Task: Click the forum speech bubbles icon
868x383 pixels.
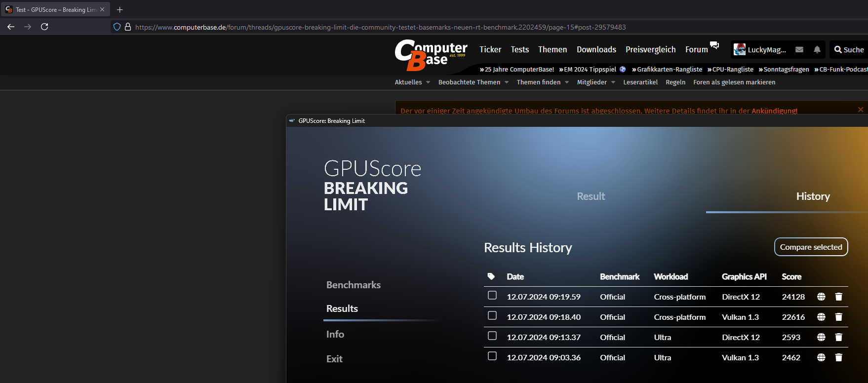Action: [714, 45]
